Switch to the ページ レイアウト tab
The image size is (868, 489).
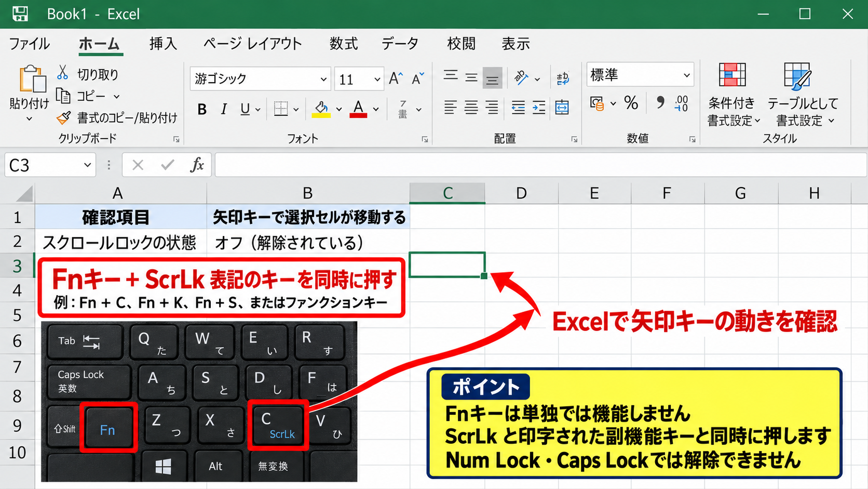(253, 44)
